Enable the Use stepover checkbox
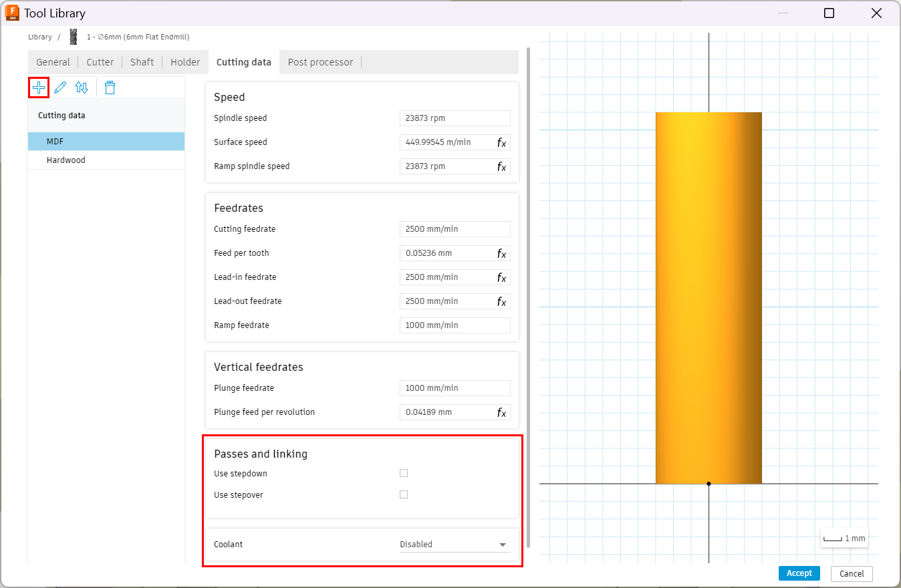Viewport: 901px width, 588px height. pyautogui.click(x=404, y=494)
